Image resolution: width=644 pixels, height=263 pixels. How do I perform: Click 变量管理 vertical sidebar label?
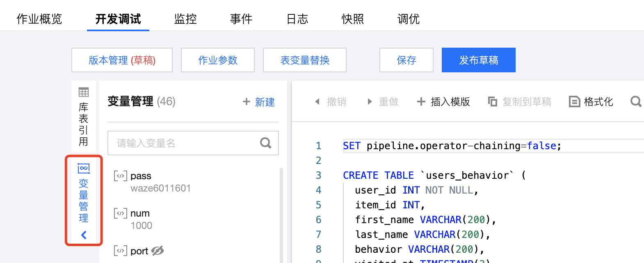point(84,201)
